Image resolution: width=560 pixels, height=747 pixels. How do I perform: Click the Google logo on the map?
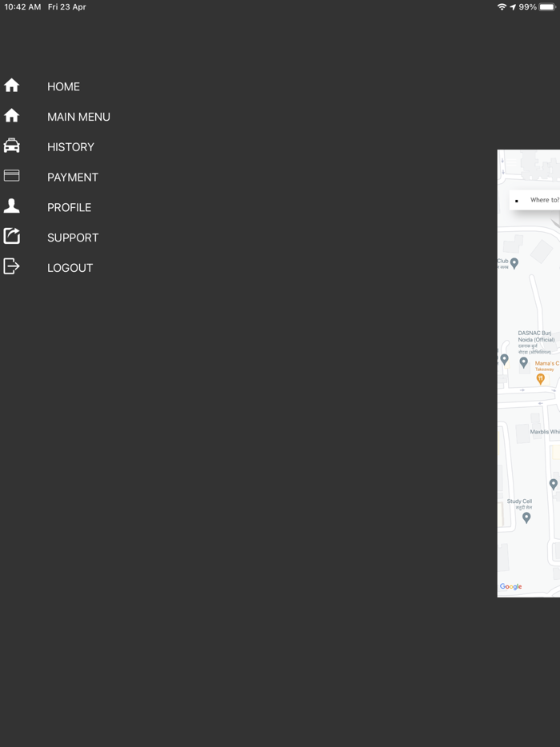pos(511,586)
